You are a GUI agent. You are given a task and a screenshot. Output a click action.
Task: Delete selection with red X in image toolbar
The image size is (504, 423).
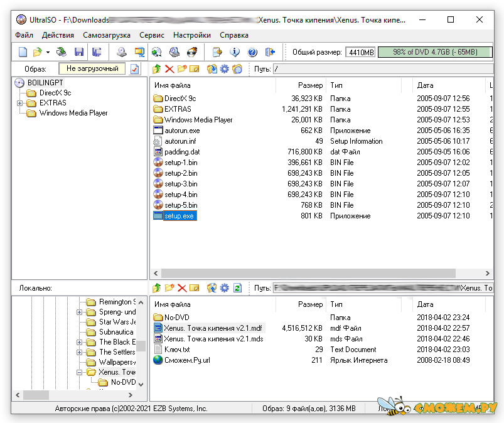(x=169, y=69)
